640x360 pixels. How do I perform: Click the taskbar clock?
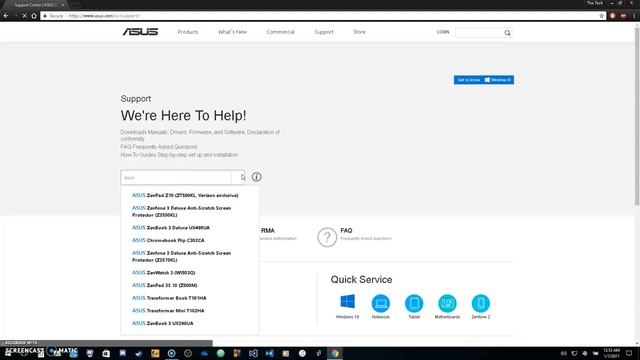611,353
